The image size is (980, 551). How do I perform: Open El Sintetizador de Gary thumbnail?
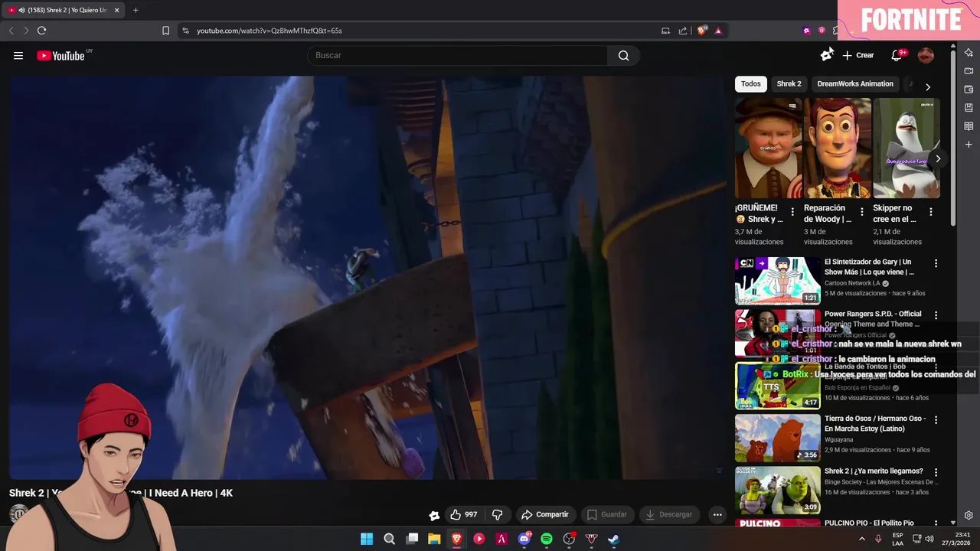pos(777,281)
